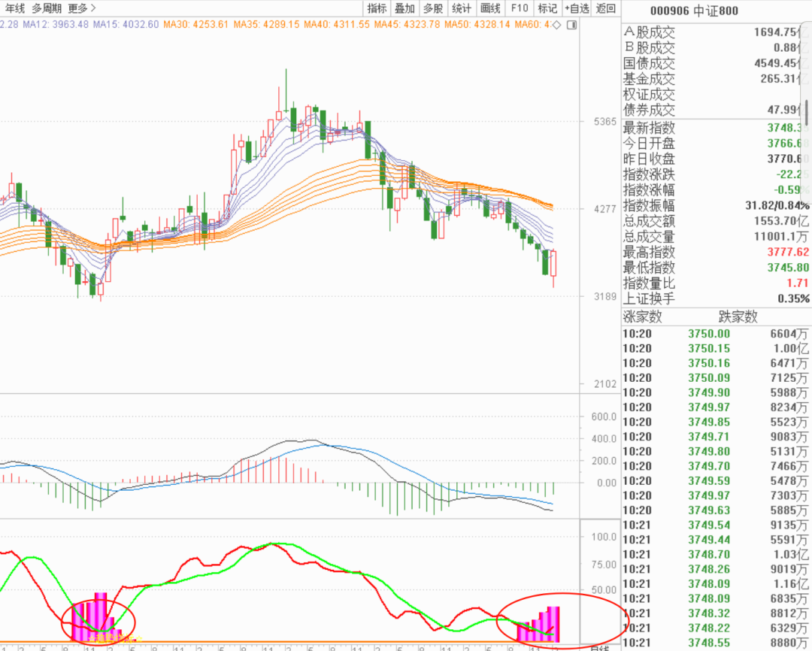Image resolution: width=812 pixels, height=651 pixels.
Task: Click the 指数涨跌 row
Action: (716, 174)
